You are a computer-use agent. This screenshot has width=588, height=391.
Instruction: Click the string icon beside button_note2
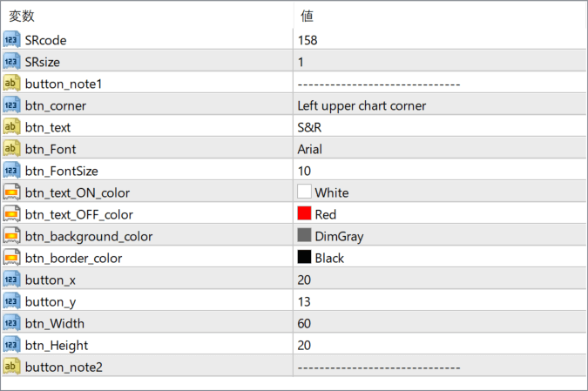pyautogui.click(x=11, y=367)
